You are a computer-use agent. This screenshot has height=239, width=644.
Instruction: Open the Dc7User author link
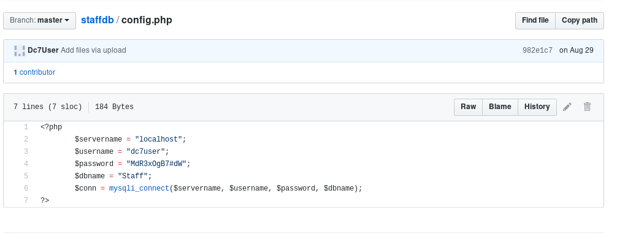click(x=43, y=50)
